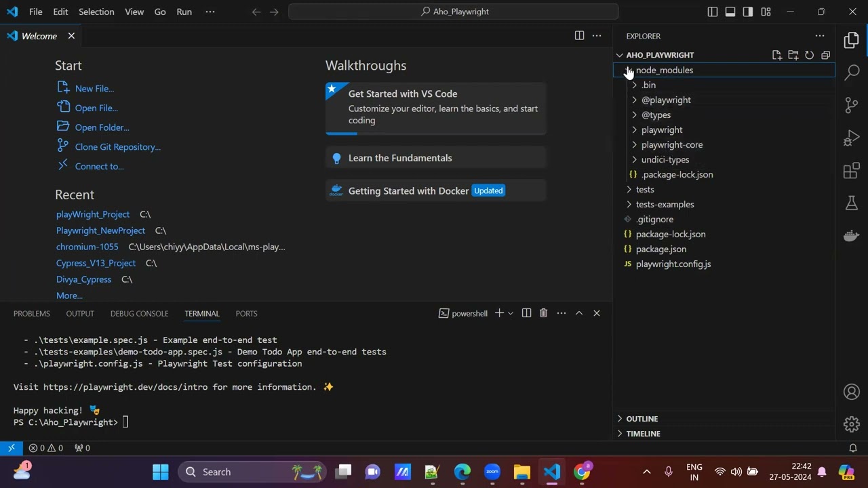
Task: Open Learn the Fundamentals walkthrough
Action: [436, 158]
